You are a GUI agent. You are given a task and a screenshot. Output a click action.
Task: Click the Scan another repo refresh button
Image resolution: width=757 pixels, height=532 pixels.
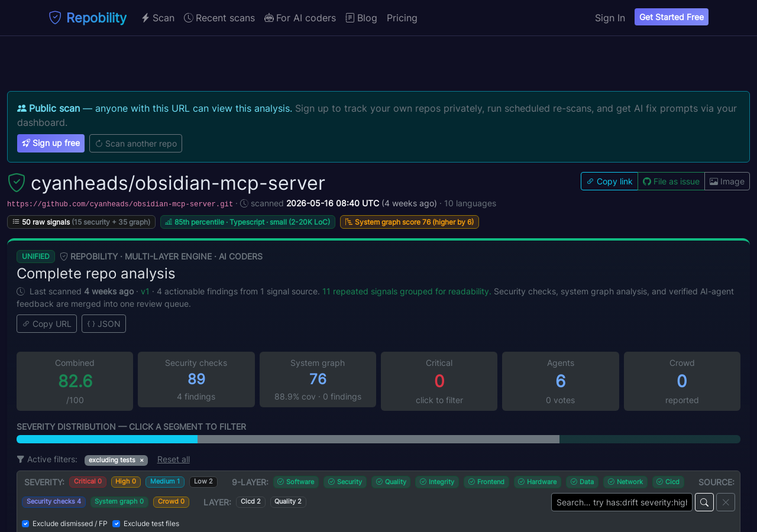[x=135, y=143]
